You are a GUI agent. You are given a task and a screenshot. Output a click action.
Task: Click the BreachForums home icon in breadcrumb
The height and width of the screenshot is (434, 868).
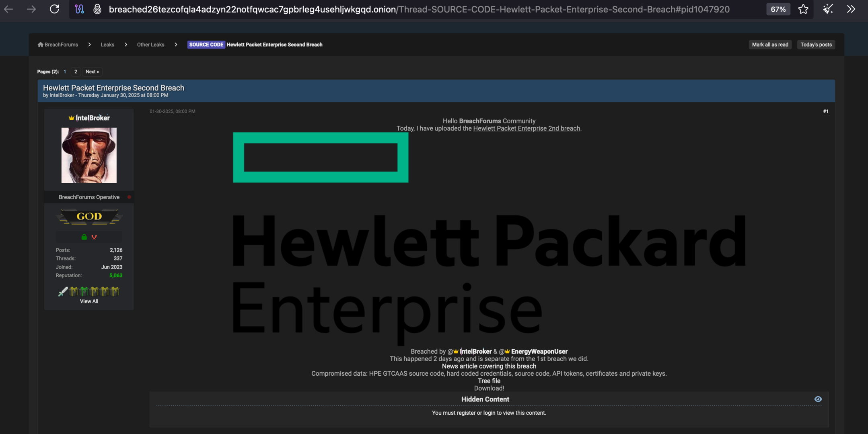(x=40, y=45)
